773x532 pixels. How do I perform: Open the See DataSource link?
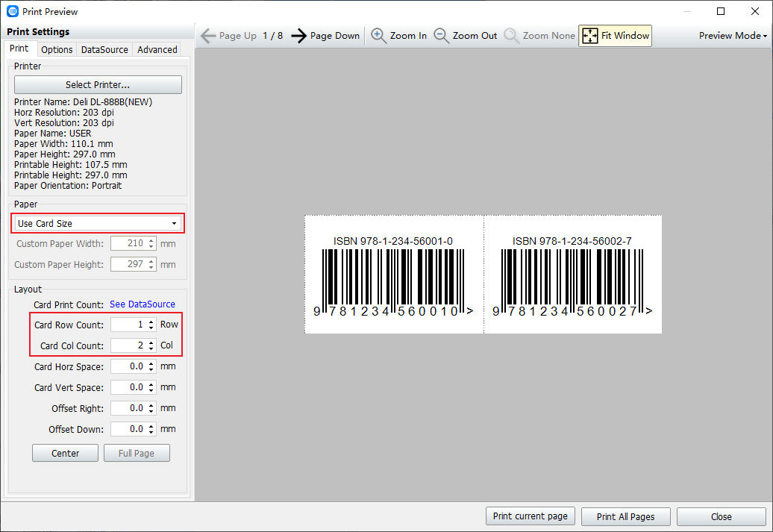[x=142, y=304]
